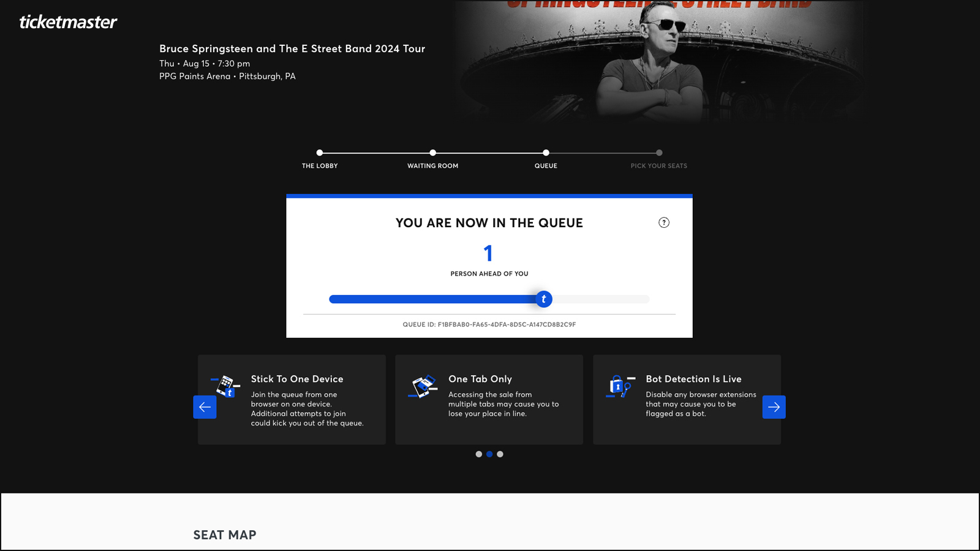980x551 pixels.
Task: Select the Queue step in the progress tracker
Action: (546, 153)
